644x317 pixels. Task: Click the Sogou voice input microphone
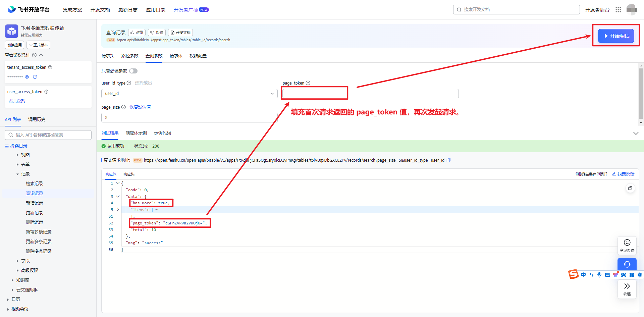point(599,275)
